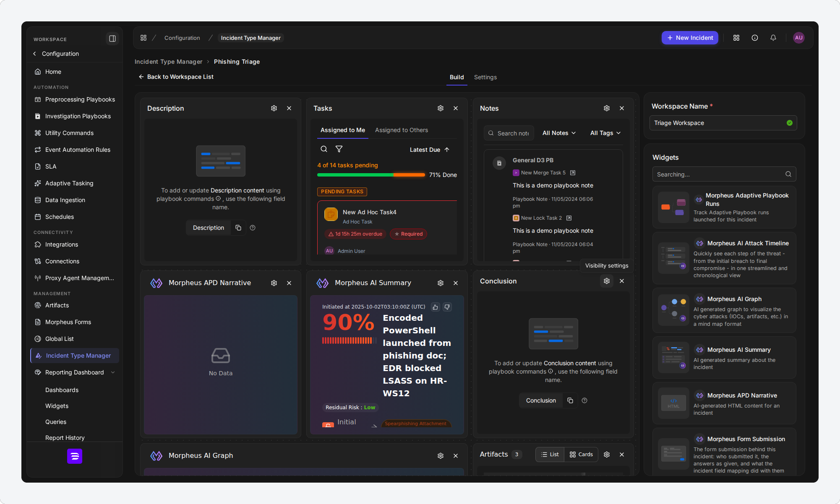Switch Artifacts view to Cards
The height and width of the screenshot is (504, 840).
pos(581,455)
